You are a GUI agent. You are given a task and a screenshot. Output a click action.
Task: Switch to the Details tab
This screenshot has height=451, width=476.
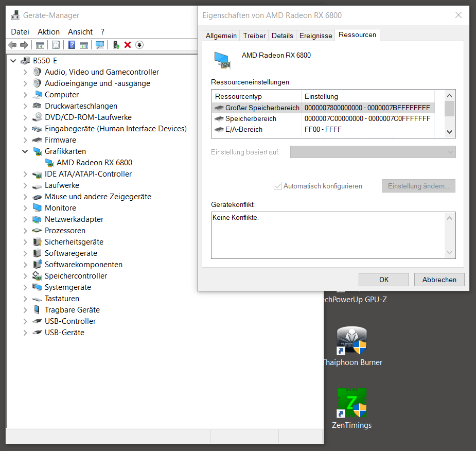coord(283,36)
